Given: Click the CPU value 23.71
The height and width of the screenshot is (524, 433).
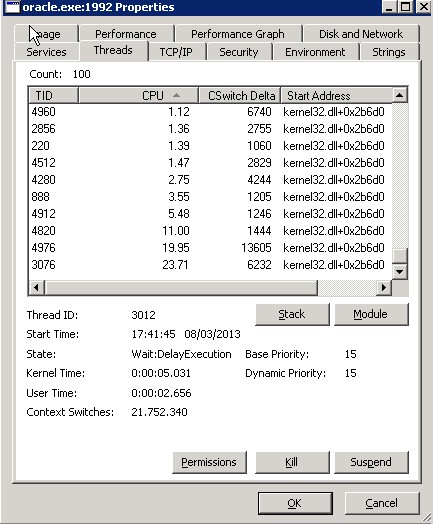Looking at the screenshot, I should (175, 265).
